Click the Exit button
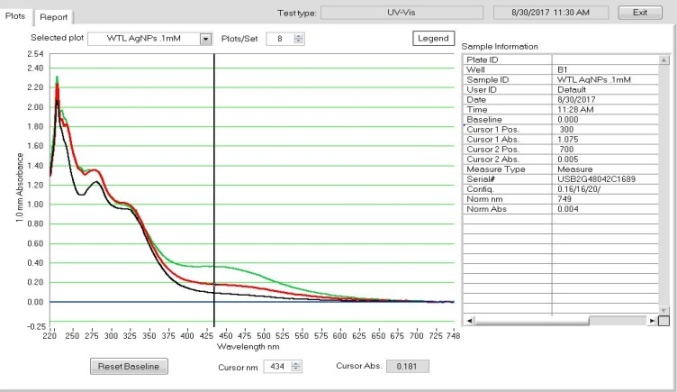This screenshot has height=392, width=677. (640, 13)
